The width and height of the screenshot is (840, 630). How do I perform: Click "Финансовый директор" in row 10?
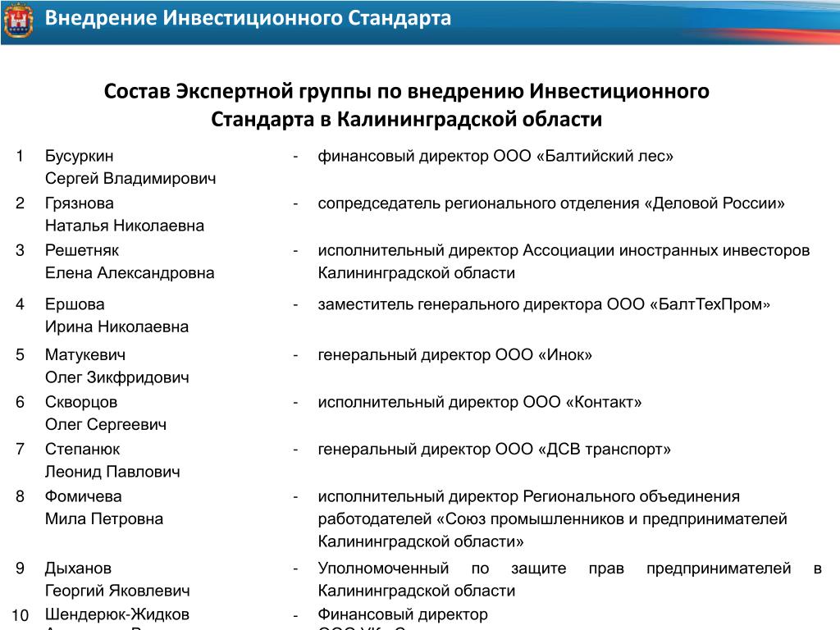(403, 614)
